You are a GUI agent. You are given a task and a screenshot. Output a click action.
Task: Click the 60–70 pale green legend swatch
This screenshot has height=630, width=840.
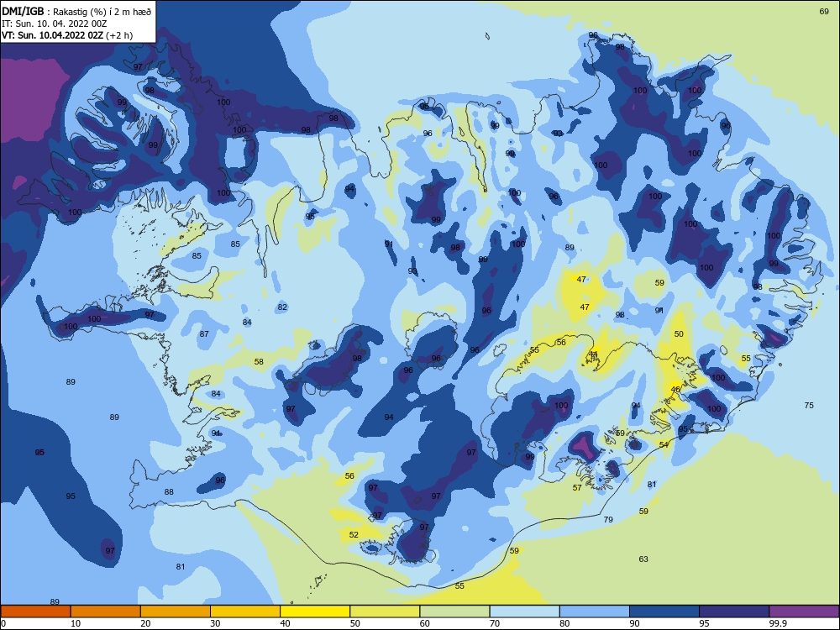tap(454, 612)
